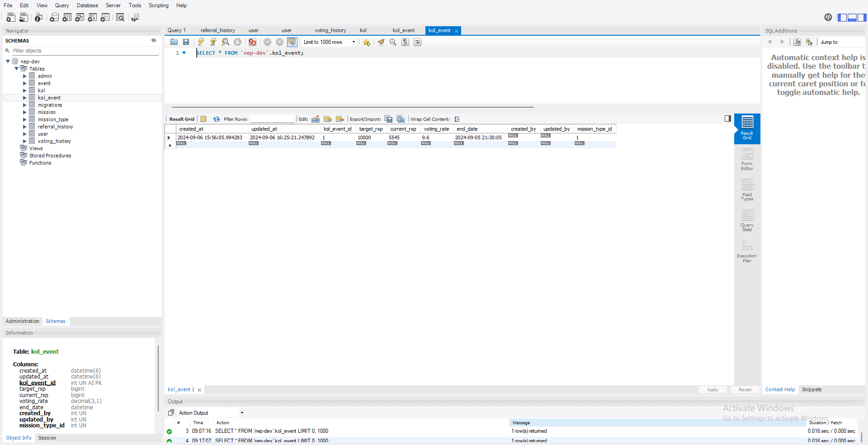Open the Query menu

coord(62,5)
